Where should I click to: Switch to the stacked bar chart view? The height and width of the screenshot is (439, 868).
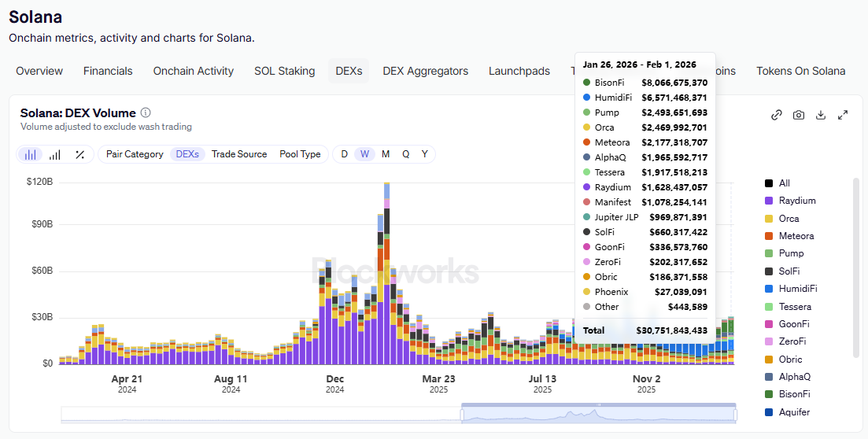[x=31, y=154]
